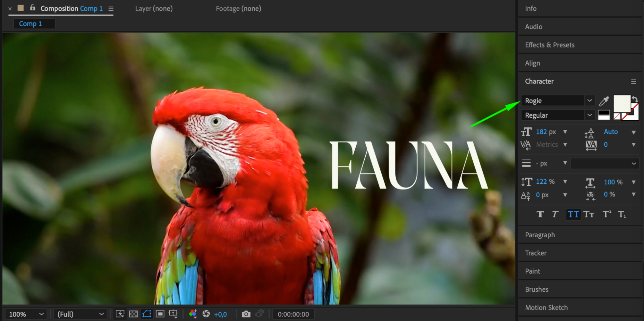Open the stroke options dropdown
644x321 pixels.
[x=604, y=163]
